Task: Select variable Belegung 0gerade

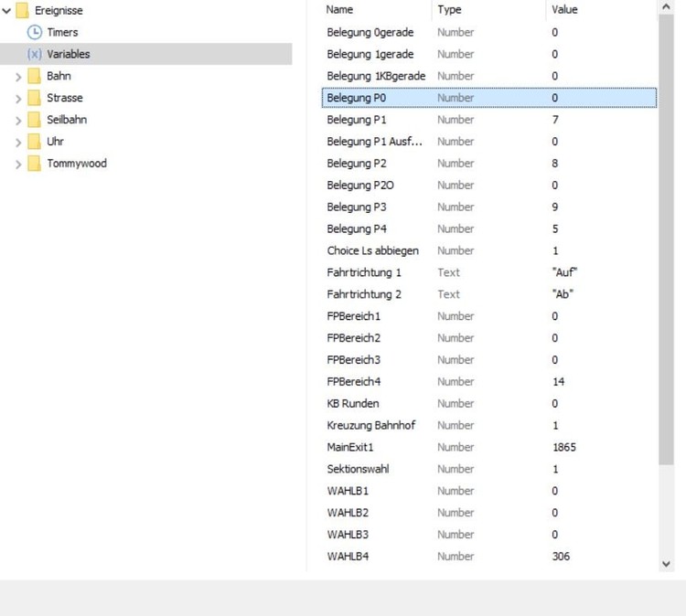Action: (370, 32)
